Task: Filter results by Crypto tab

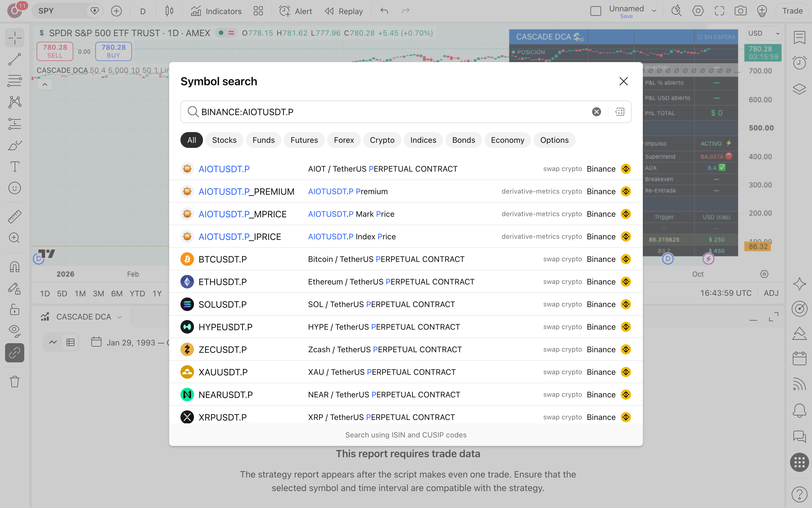Action: point(382,140)
